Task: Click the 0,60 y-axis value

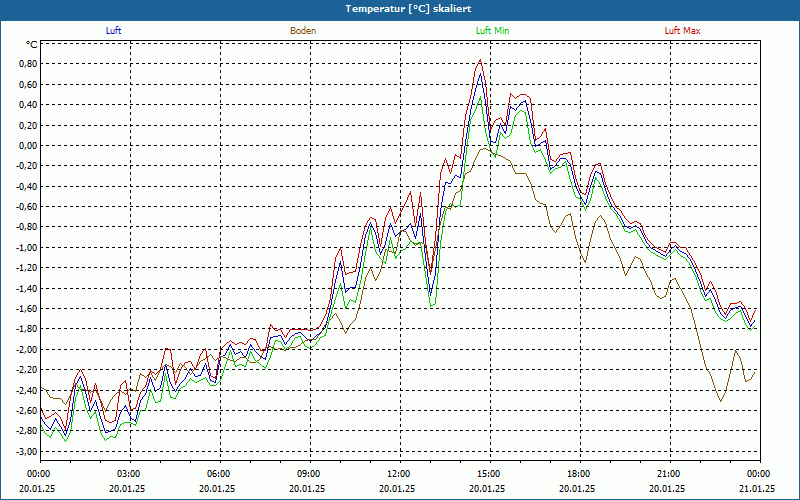Action: pos(29,84)
